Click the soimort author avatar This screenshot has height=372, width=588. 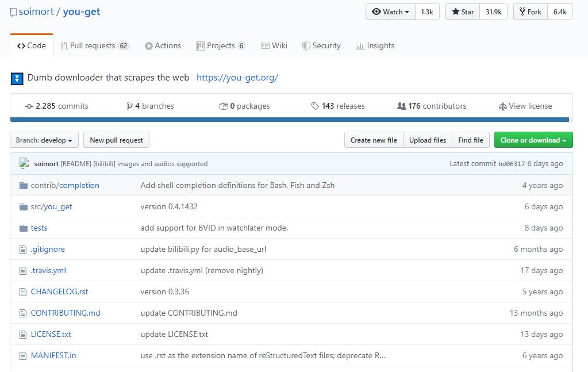24,163
